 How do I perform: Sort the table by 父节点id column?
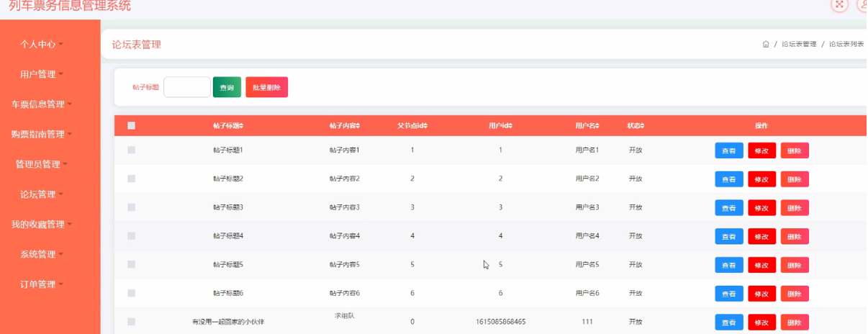(412, 126)
